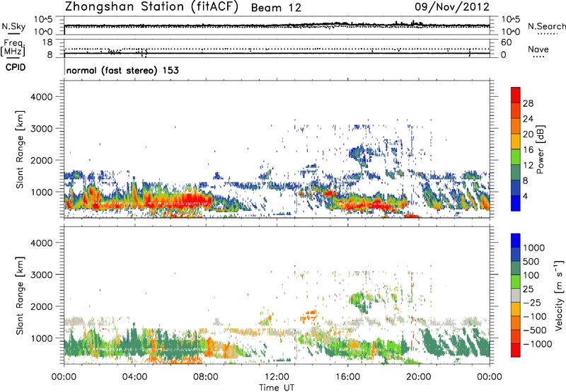Click the "20:00" time axis tick
The width and height of the screenshot is (566, 392).
click(419, 377)
